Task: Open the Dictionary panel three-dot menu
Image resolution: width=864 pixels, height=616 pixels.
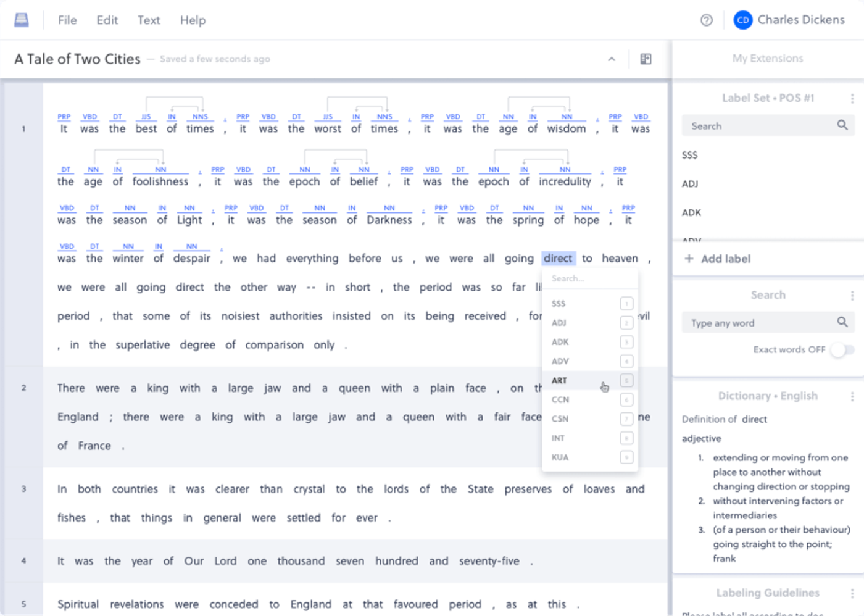Action: 852,396
